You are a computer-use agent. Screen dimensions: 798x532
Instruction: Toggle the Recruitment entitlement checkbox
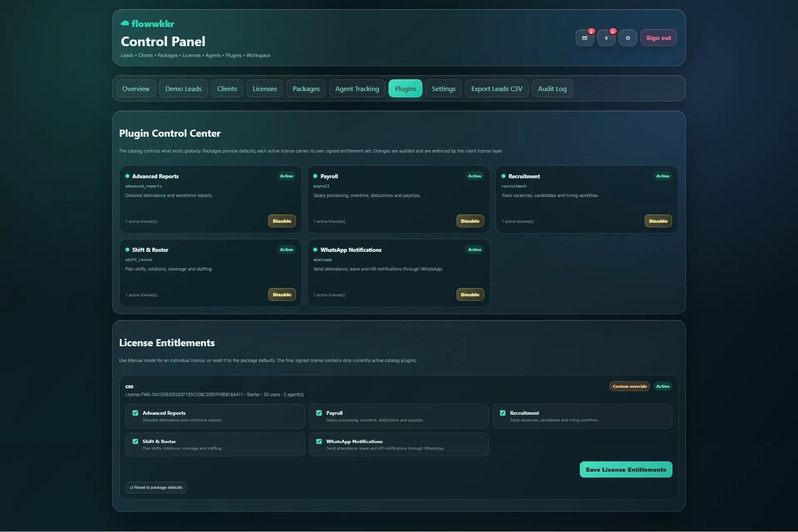coord(502,413)
